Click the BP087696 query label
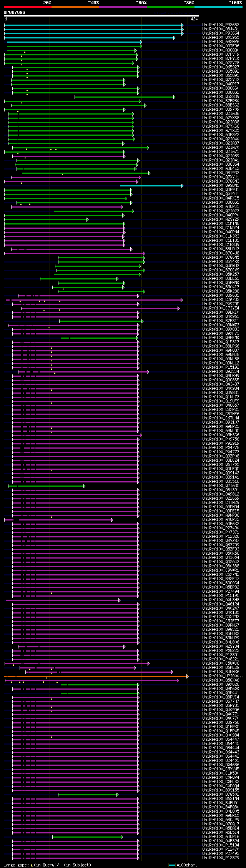The image size is (246, 868). (15, 12)
